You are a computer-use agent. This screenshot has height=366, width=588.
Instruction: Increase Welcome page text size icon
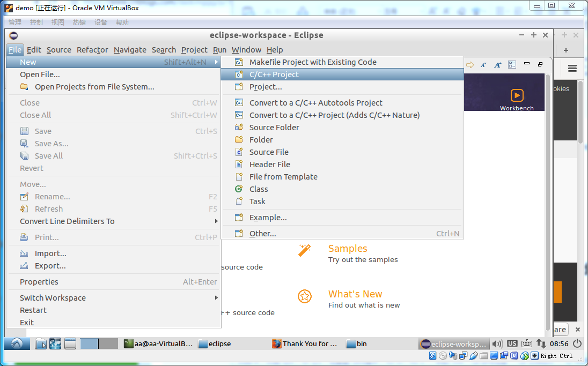[498, 64]
